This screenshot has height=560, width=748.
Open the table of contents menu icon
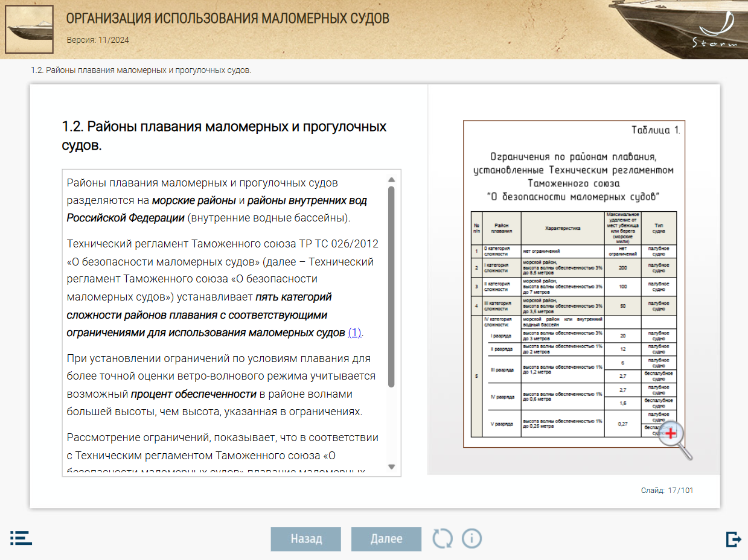pos(21,538)
